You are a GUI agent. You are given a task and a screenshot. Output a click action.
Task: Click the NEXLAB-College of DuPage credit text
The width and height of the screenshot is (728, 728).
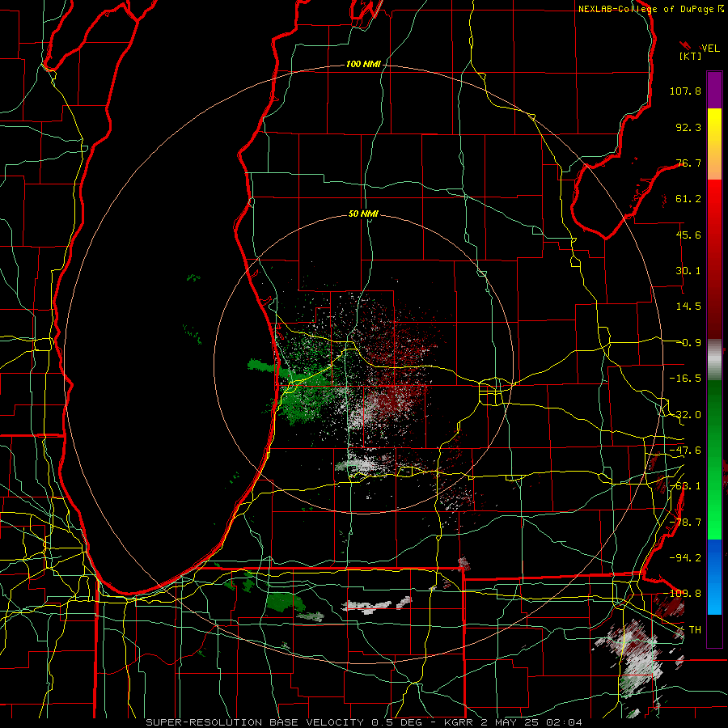(647, 9)
